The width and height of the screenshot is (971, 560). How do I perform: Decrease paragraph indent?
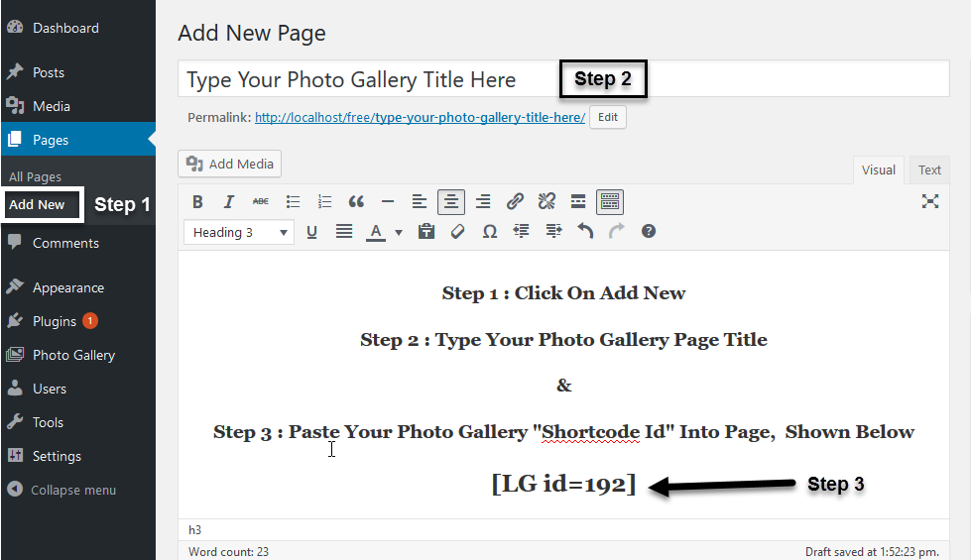click(x=522, y=231)
